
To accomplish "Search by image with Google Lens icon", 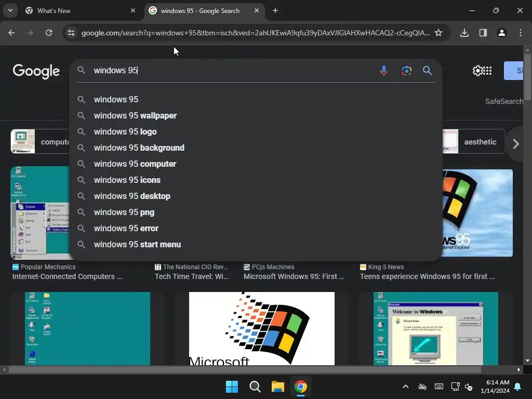I will tap(406, 71).
